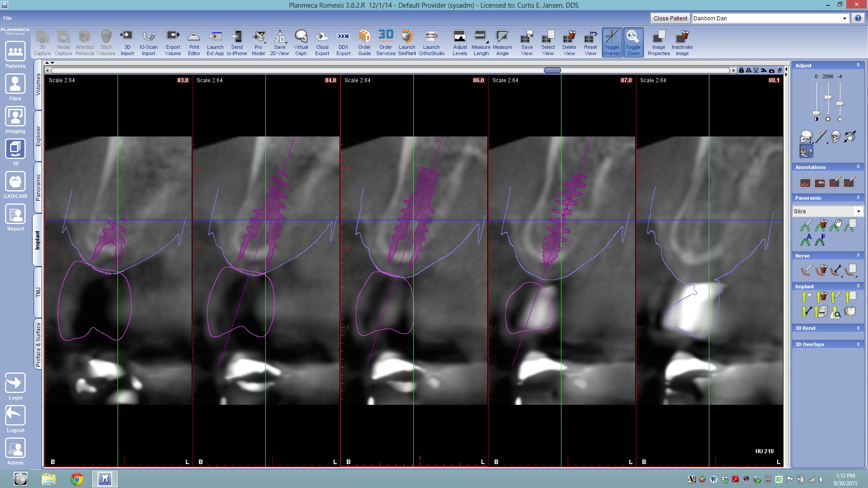The image size is (868, 488).
Task: Open Virtual Ceph from toolbar
Action: click(x=301, y=43)
